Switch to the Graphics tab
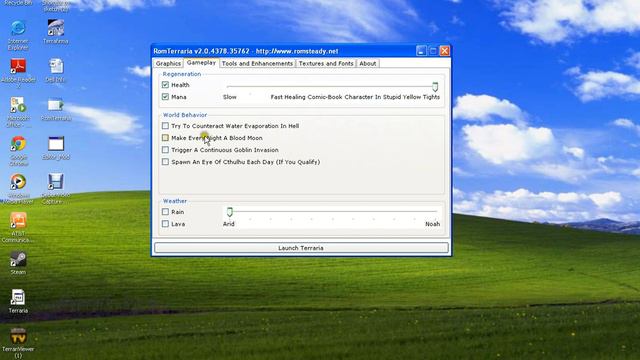Screen dimensions: 640x360 168,64
